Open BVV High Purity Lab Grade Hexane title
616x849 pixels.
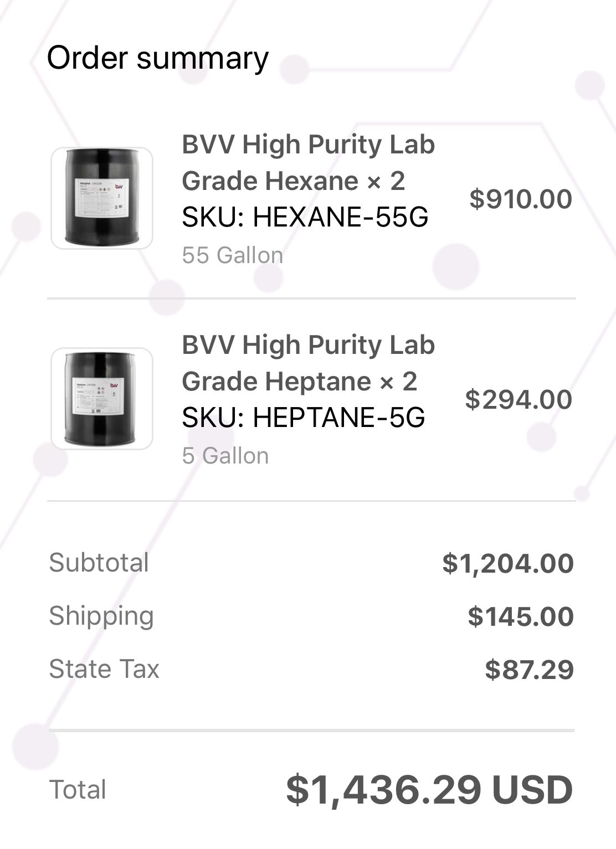(307, 162)
